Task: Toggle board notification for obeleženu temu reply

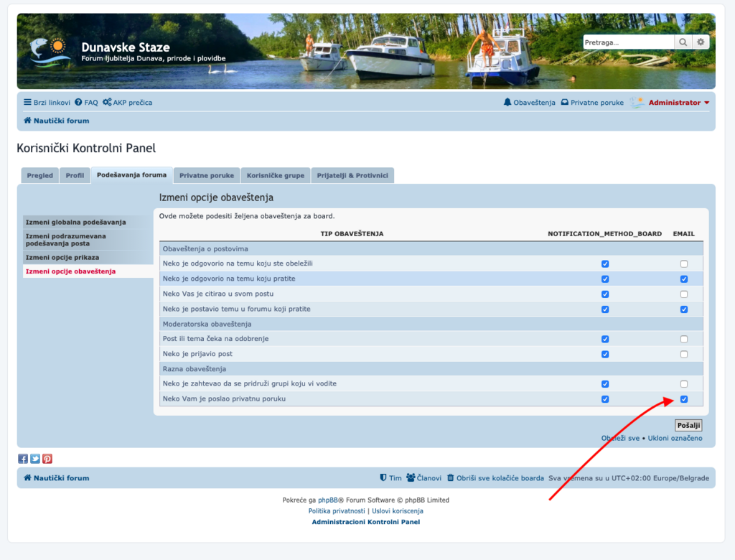Action: (605, 264)
